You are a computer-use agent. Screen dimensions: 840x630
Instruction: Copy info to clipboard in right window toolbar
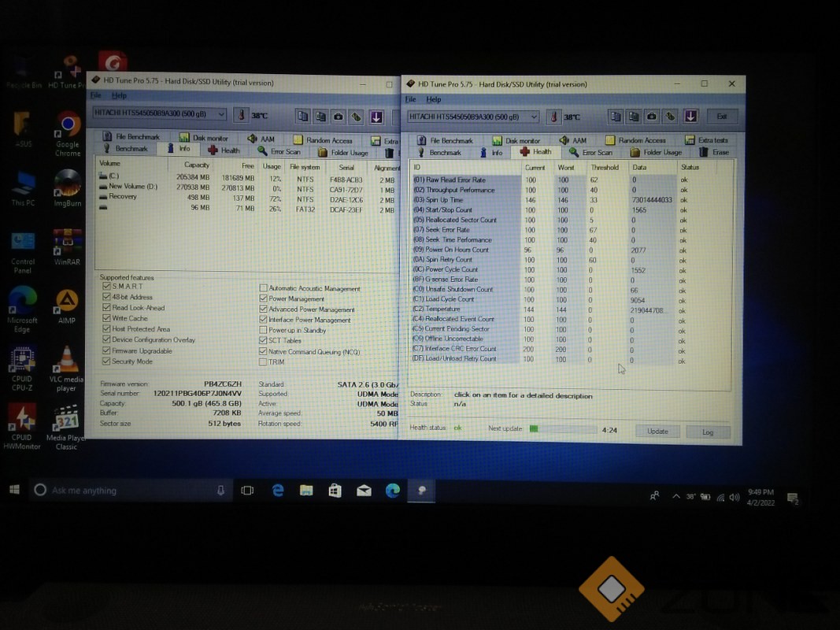click(616, 117)
